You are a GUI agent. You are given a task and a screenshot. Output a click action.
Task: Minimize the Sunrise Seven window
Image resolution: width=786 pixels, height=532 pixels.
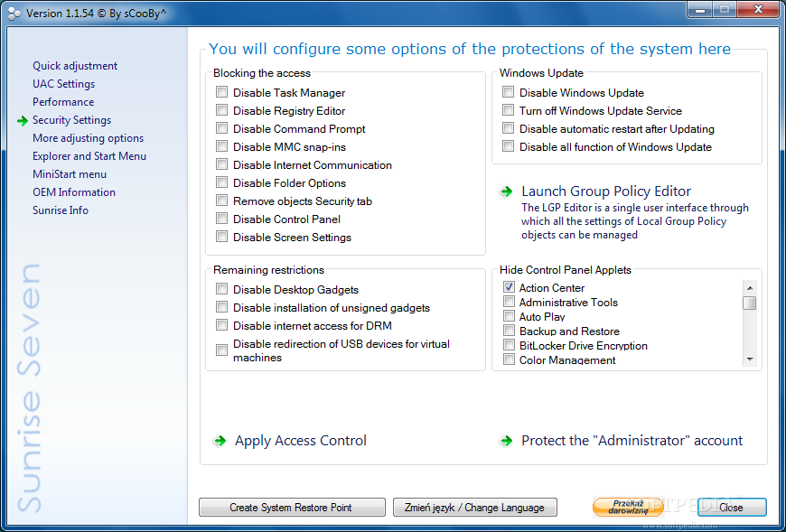click(x=701, y=9)
